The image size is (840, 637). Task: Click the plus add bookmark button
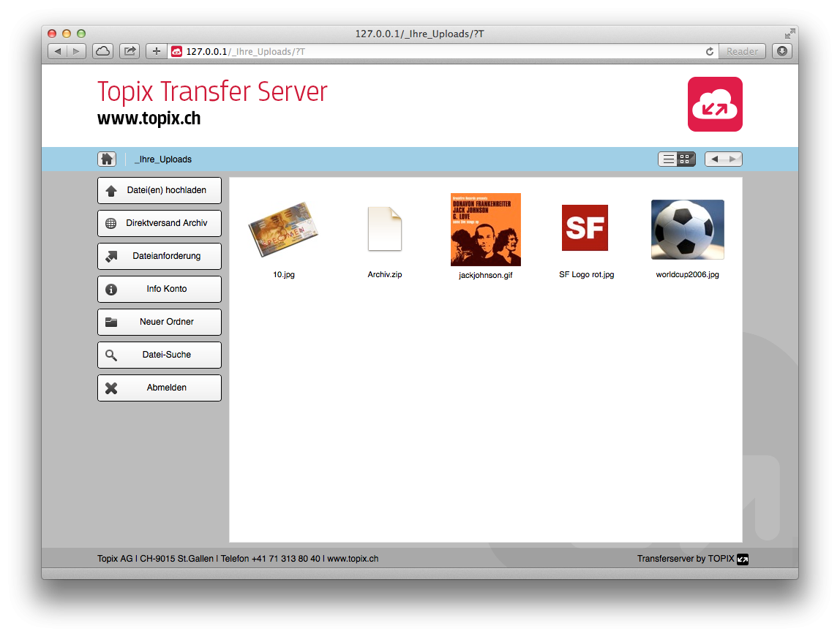[x=157, y=51]
